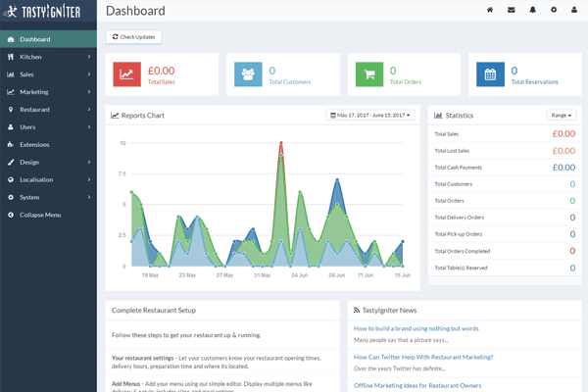Click the Total Orders cart icon
This screenshot has height=392, width=588.
click(x=368, y=73)
